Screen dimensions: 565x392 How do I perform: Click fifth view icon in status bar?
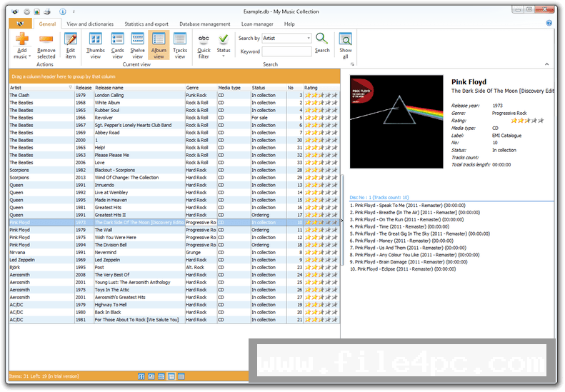[181, 376]
